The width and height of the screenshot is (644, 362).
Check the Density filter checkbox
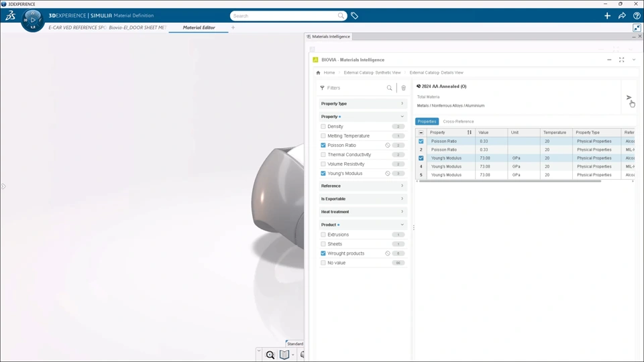[x=323, y=127]
